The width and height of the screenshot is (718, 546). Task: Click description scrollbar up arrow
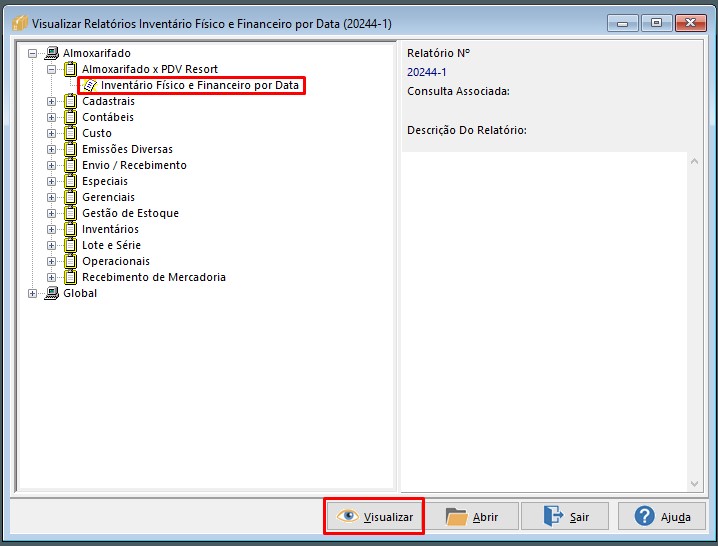[694, 161]
